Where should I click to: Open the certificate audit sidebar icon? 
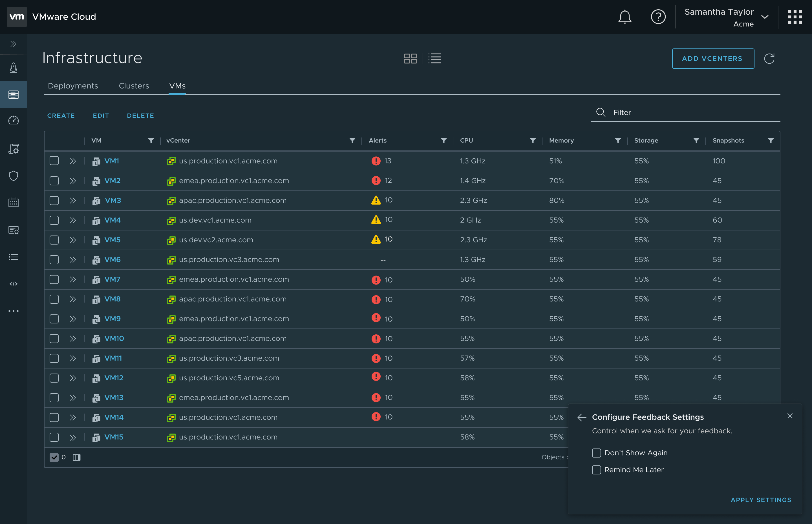click(14, 230)
